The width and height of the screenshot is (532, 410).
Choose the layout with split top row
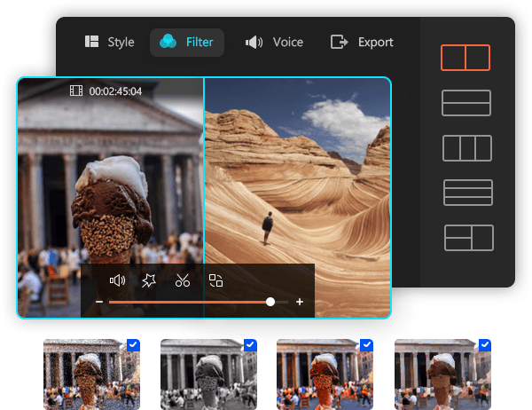[x=468, y=238]
